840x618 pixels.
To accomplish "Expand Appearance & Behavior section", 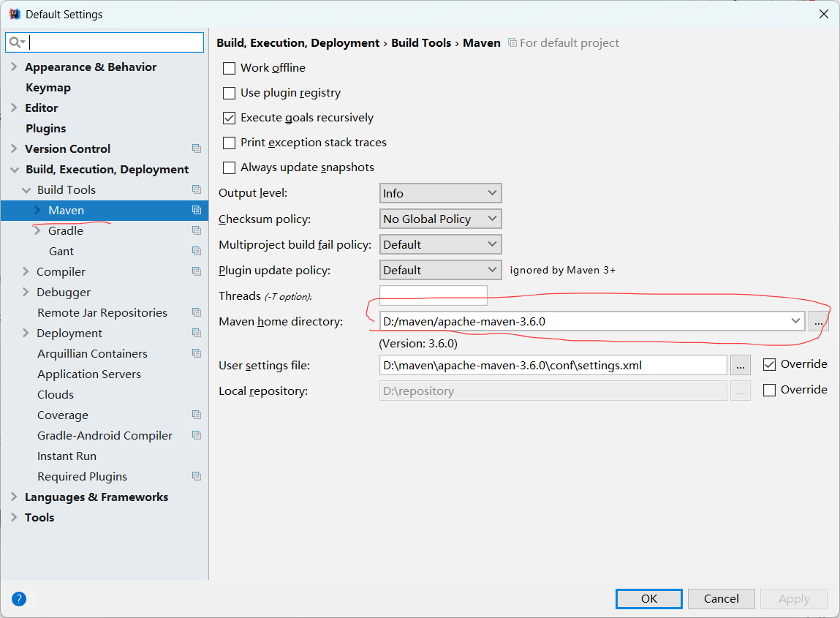I will pos(14,67).
